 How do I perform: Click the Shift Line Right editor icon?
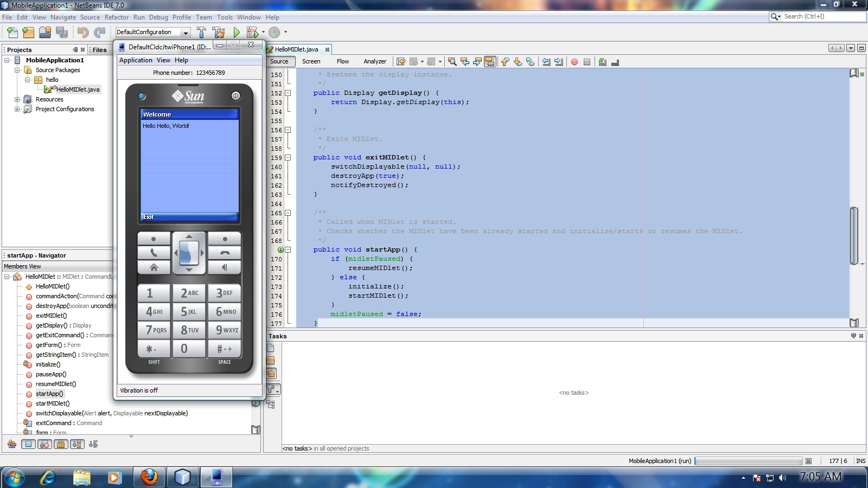[559, 62]
